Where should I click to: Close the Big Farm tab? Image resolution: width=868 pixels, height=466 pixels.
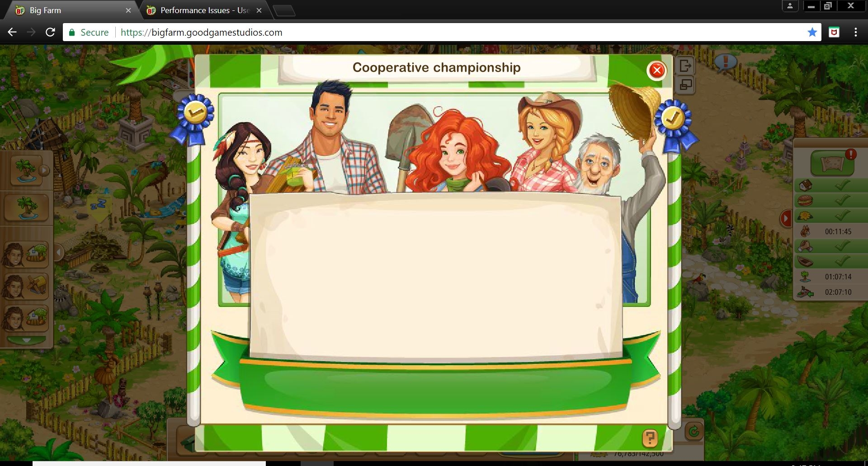[x=128, y=10]
